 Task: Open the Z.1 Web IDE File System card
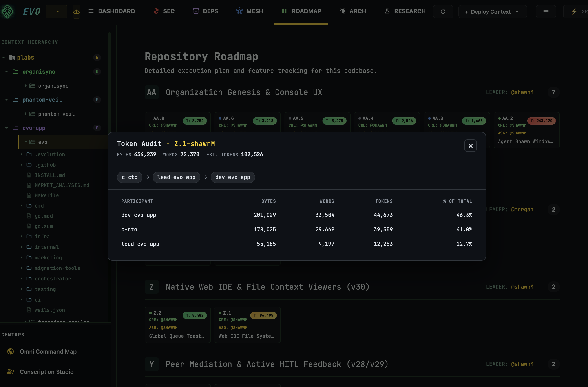(248, 325)
